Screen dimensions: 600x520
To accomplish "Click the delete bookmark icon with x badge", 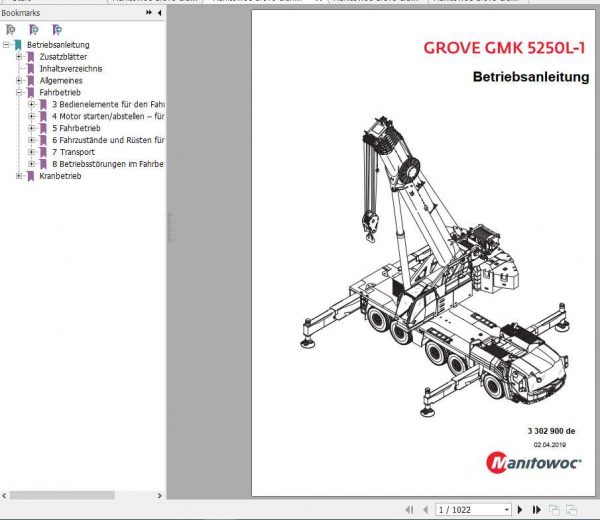I will tap(11, 29).
